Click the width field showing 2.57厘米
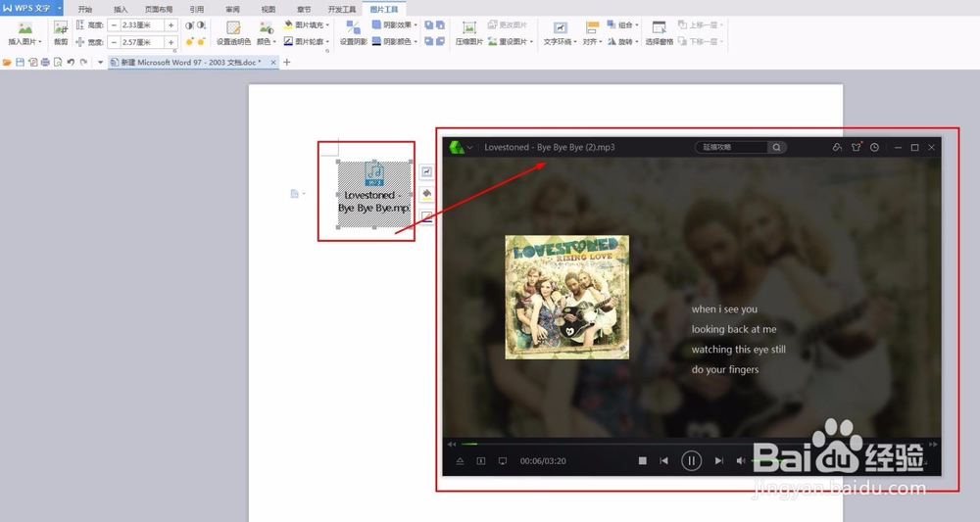Screen dimensions: 980x522 point(142,42)
